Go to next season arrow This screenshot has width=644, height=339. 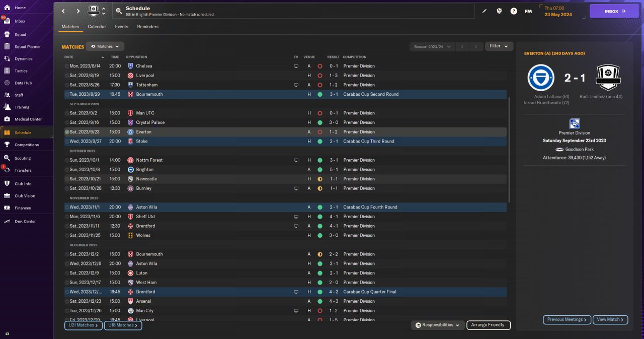pos(476,46)
